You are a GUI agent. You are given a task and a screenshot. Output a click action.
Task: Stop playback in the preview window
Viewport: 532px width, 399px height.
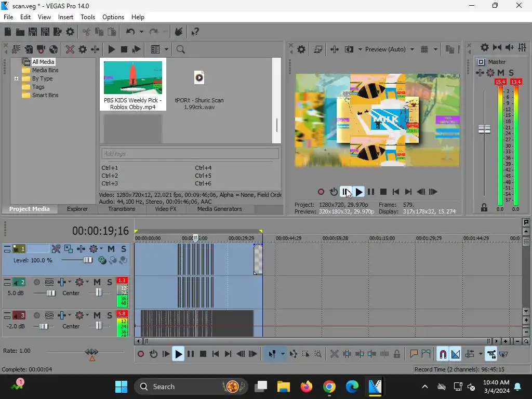[383, 192]
